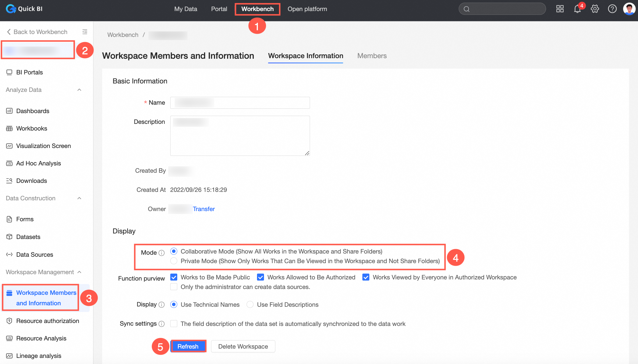
Task: Open Visualization Screen in the sidebar
Action: pos(43,146)
